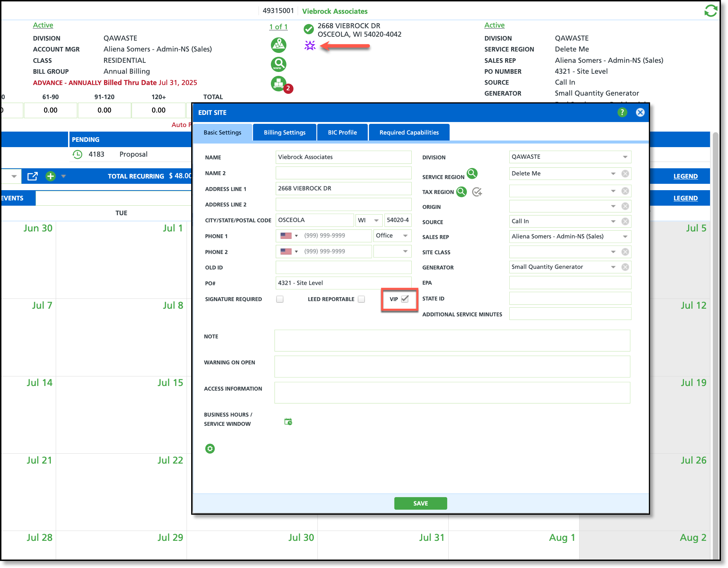The width and height of the screenshot is (728, 568).
Task: Expand the Division QAWASTE dropdown
Action: coord(625,157)
